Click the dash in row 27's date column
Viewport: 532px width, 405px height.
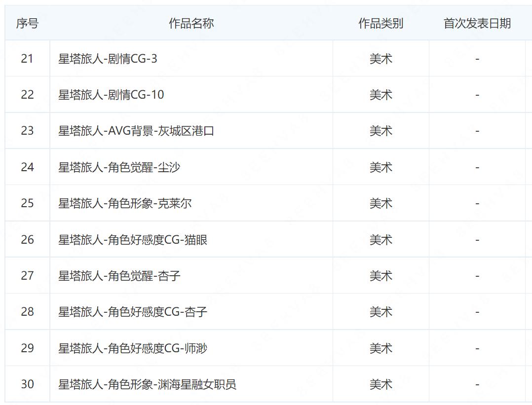pyautogui.click(x=477, y=275)
